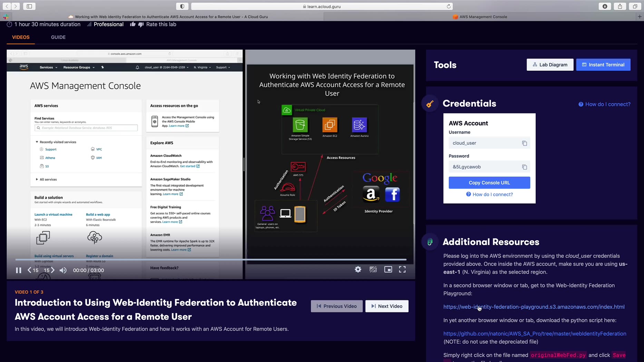The width and height of the screenshot is (644, 362).
Task: Click the Safari address bar
Action: [x=322, y=6]
